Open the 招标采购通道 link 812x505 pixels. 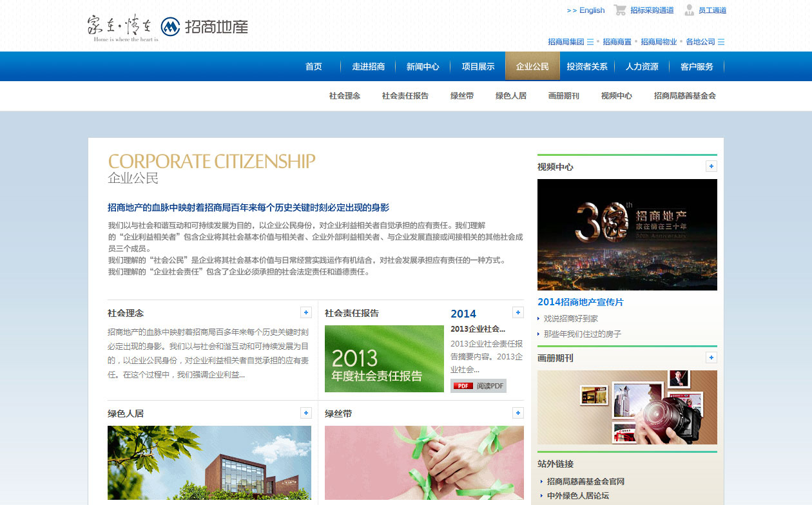coord(652,10)
